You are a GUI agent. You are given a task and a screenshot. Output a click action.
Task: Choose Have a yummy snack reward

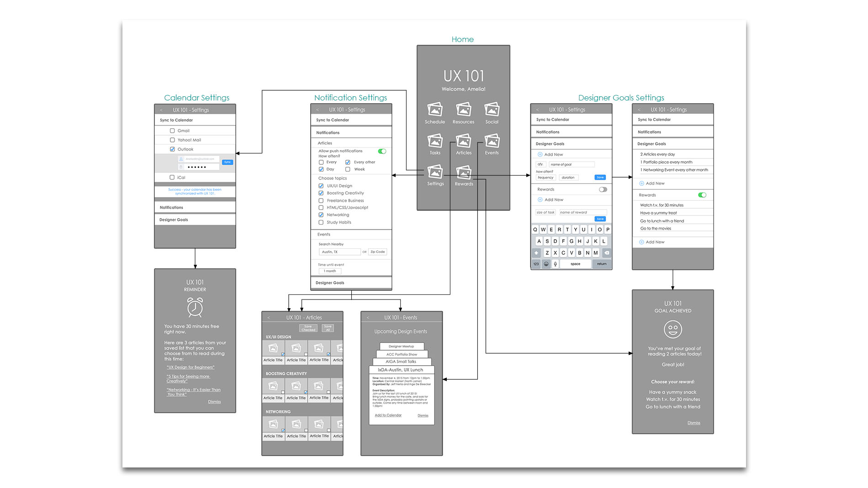pyautogui.click(x=673, y=392)
